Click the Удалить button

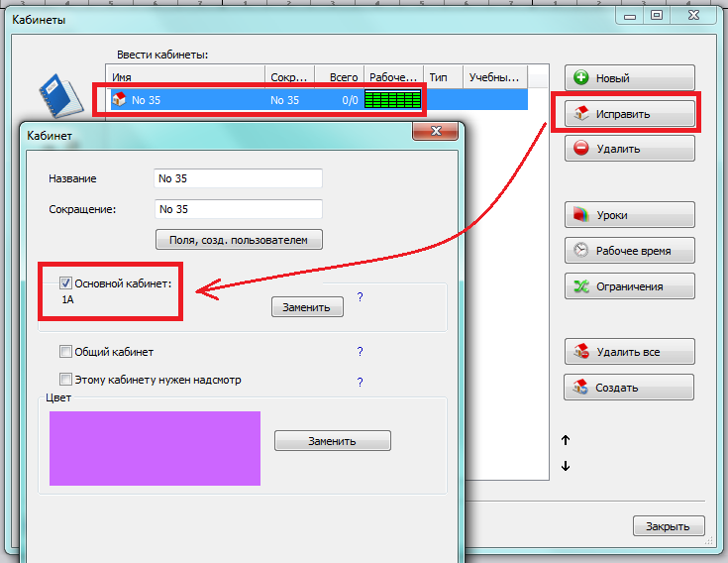(x=630, y=149)
